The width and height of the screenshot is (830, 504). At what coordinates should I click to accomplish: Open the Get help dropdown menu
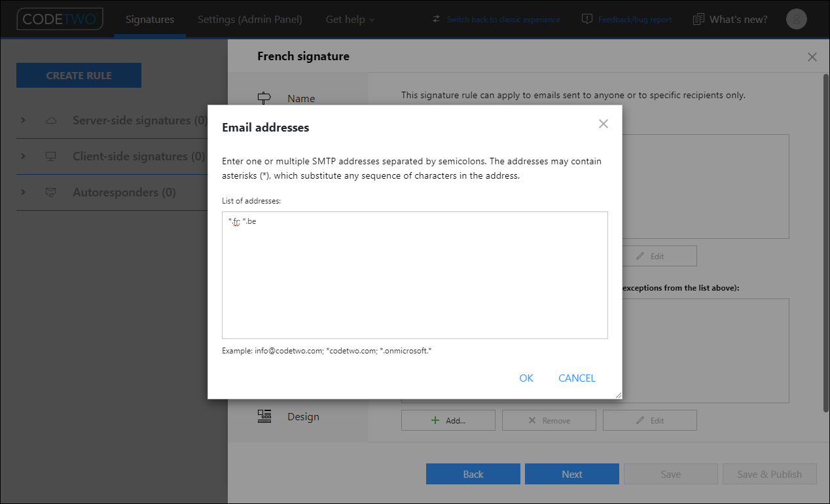(350, 20)
